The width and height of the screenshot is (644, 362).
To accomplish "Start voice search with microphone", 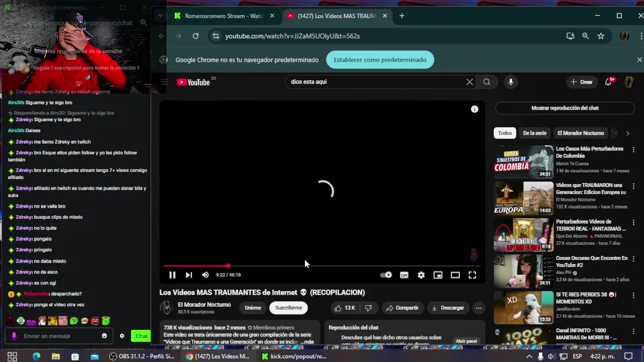I will tap(511, 82).
